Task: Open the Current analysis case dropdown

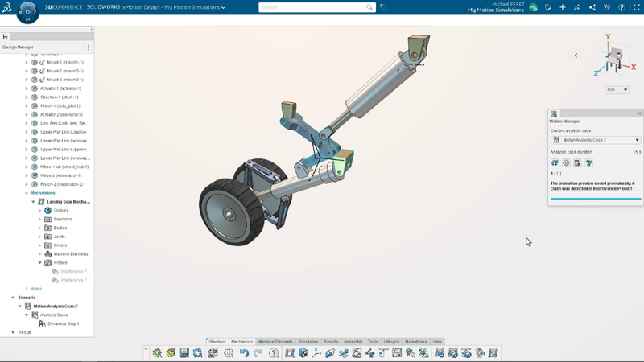Action: (x=596, y=140)
